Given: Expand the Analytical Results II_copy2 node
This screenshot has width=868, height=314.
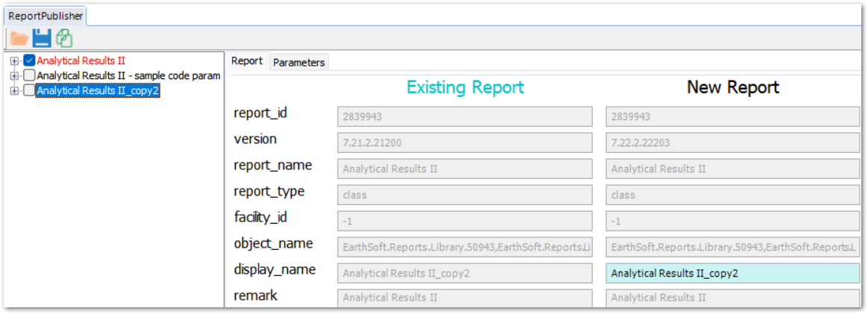Looking at the screenshot, I should point(14,90).
